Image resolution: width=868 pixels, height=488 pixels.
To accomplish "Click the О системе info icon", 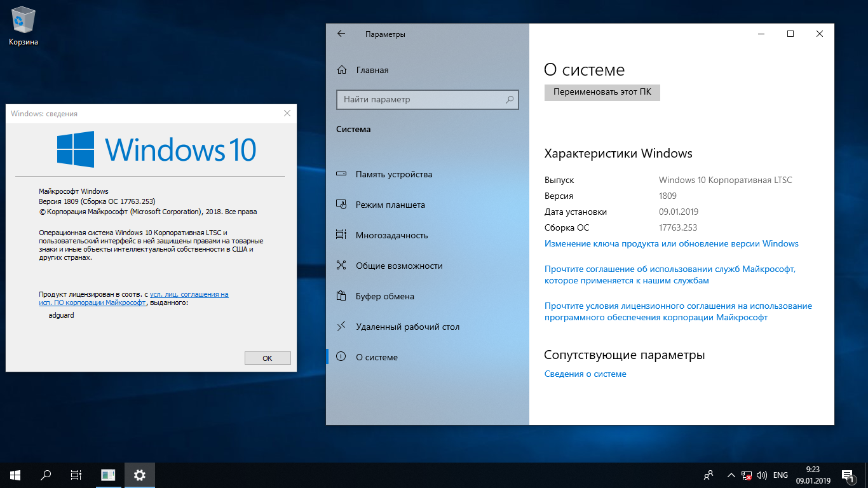I will pyautogui.click(x=341, y=357).
